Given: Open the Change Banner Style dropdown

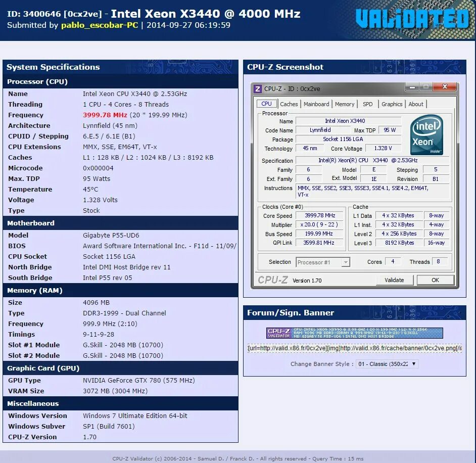Looking at the screenshot, I should coord(388,364).
